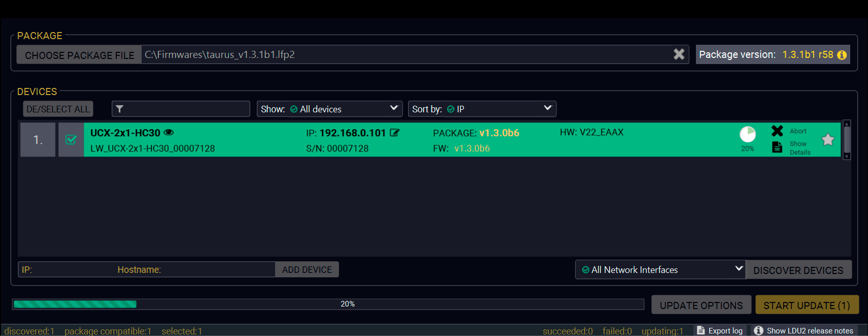Click DISCOVER DEVICES button

798,270
